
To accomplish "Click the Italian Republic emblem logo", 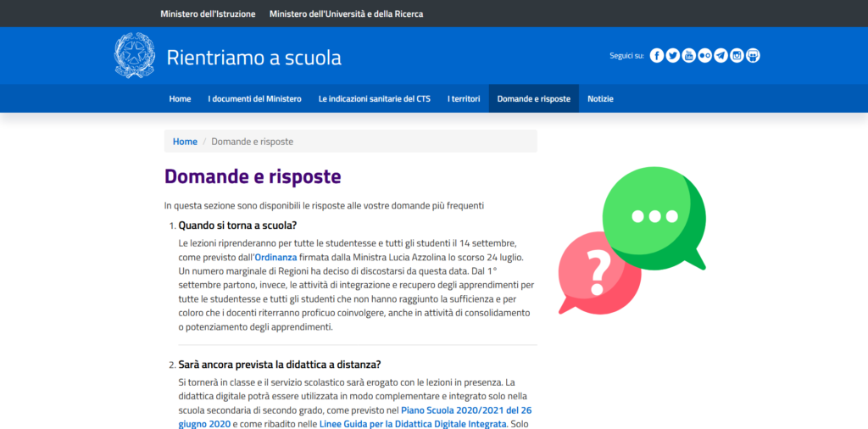I will 135,55.
